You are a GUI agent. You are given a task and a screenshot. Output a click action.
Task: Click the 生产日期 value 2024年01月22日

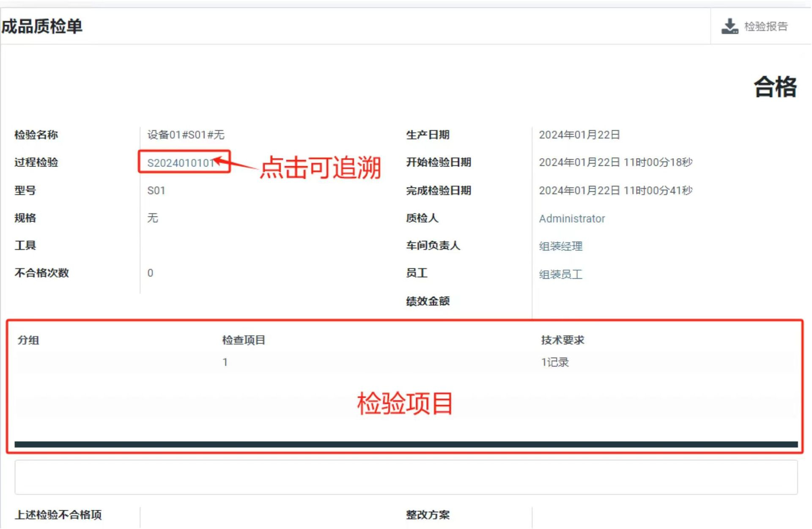[579, 135]
